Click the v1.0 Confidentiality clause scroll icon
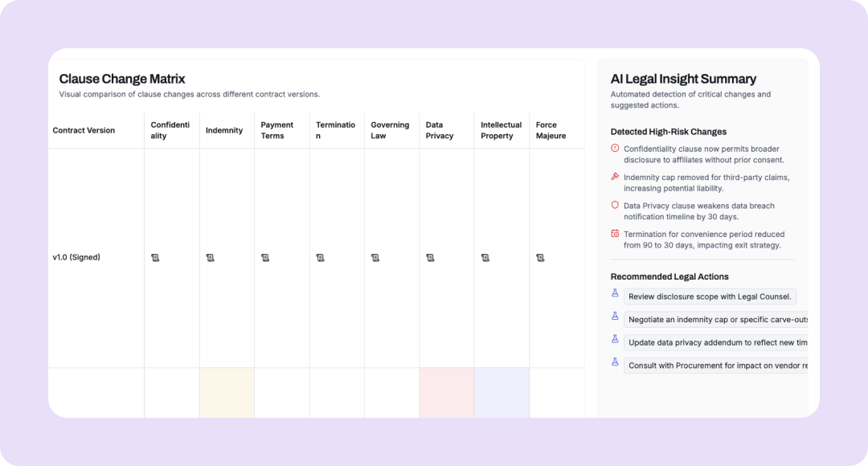Viewport: 868px width, 466px height. [155, 258]
